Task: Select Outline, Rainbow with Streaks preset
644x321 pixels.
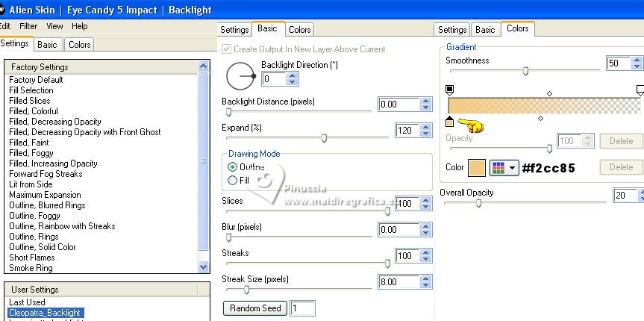Action: tap(62, 226)
